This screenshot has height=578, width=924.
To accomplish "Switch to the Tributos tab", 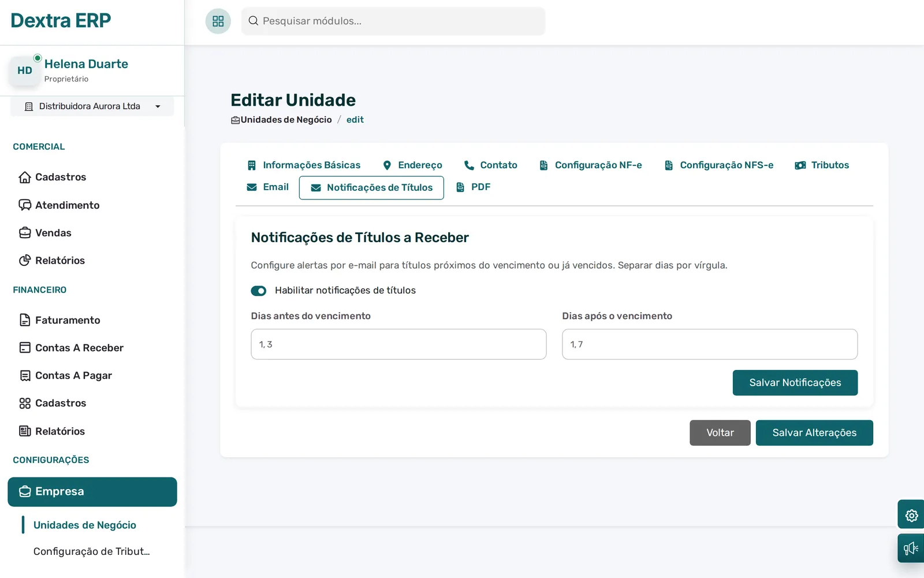I will 822,165.
